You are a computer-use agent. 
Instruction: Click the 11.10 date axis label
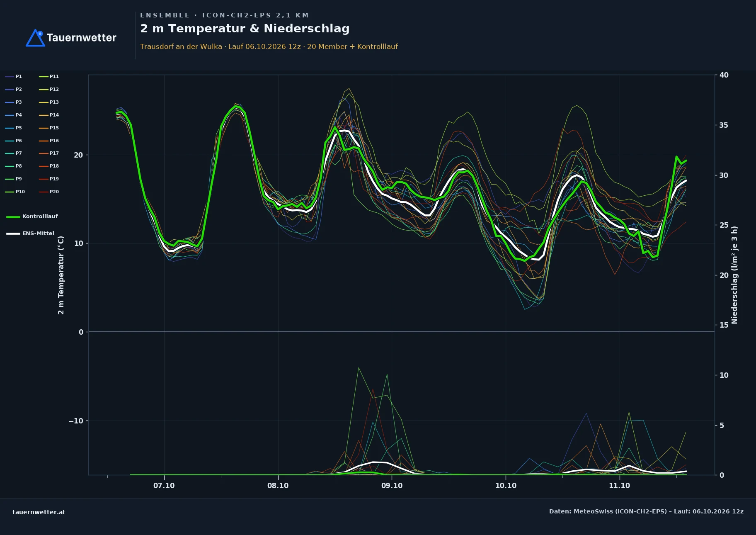point(619,486)
